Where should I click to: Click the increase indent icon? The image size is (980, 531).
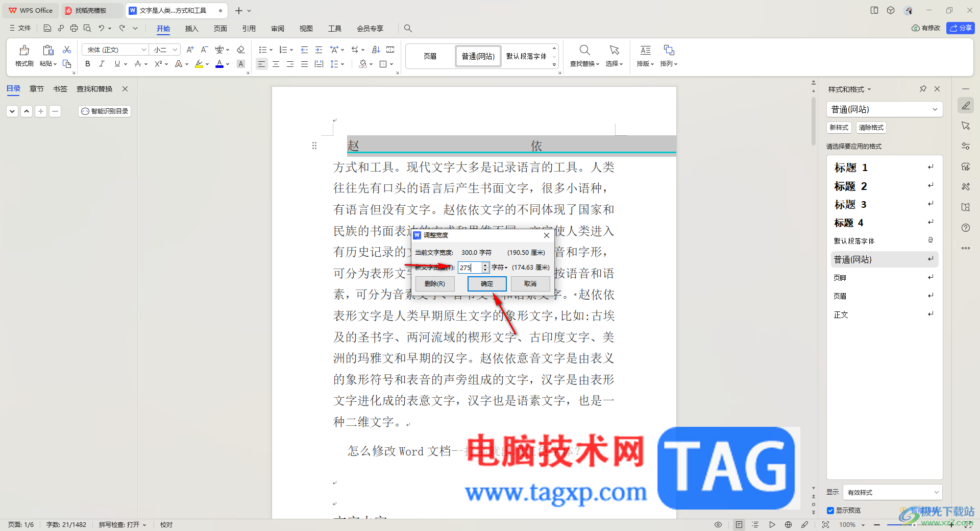pyautogui.click(x=318, y=50)
